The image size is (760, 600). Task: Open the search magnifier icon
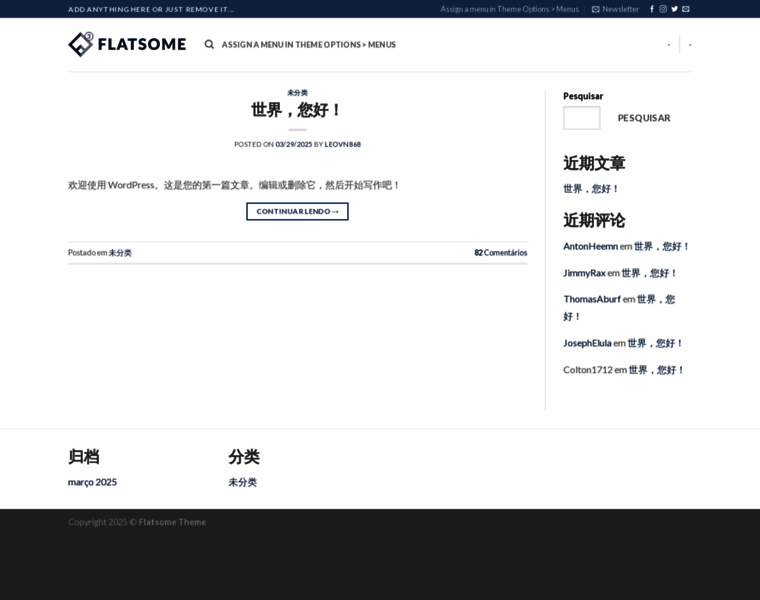[209, 44]
